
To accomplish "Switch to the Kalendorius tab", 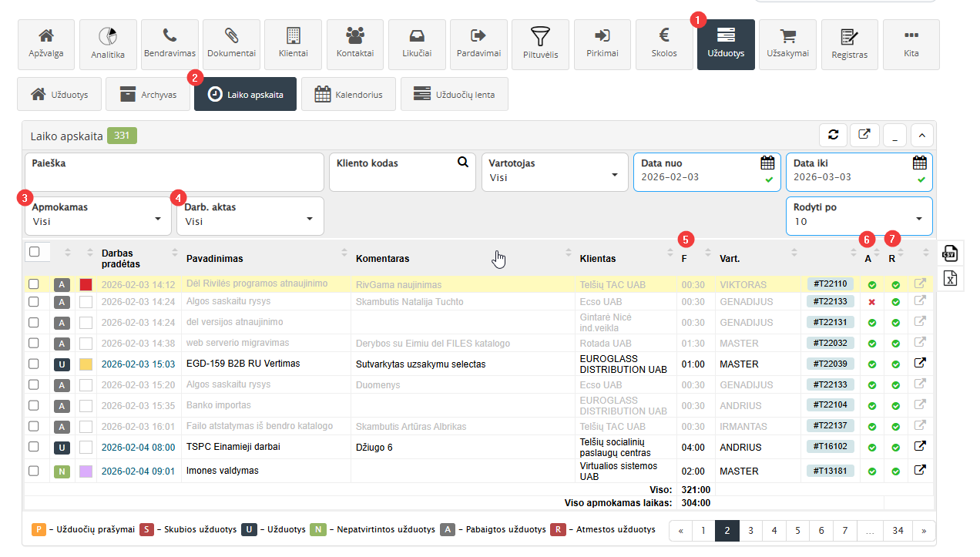I will click(348, 95).
